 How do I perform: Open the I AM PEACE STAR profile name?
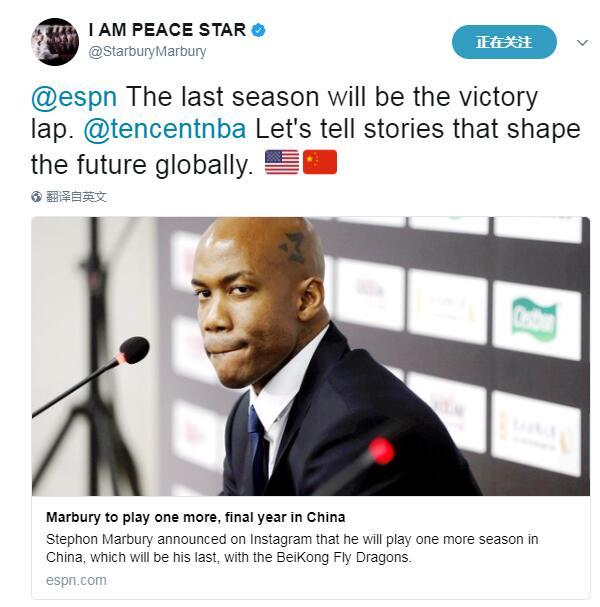point(167,30)
